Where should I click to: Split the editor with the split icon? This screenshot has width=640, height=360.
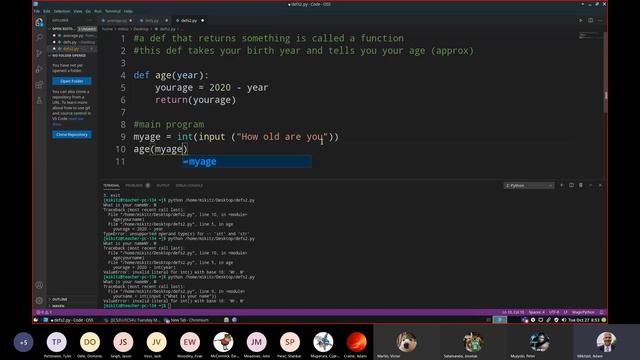(x=591, y=20)
